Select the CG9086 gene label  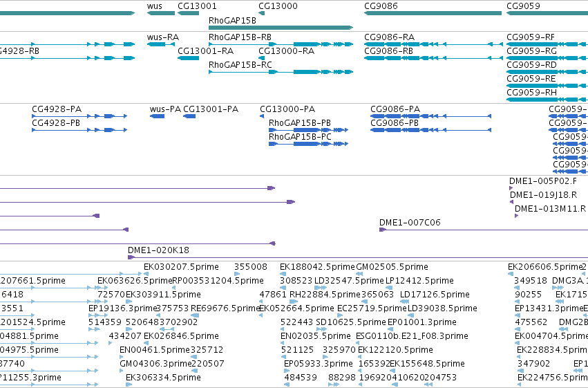click(x=381, y=6)
